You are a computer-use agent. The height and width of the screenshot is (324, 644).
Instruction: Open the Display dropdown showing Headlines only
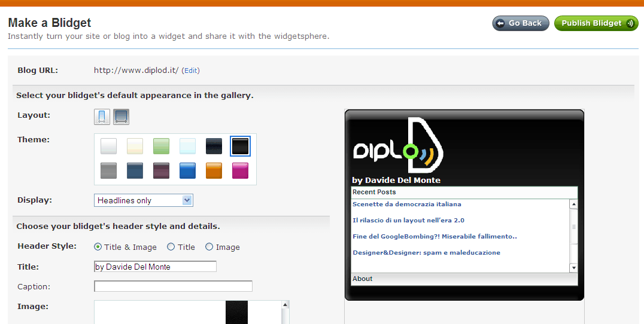[143, 200]
